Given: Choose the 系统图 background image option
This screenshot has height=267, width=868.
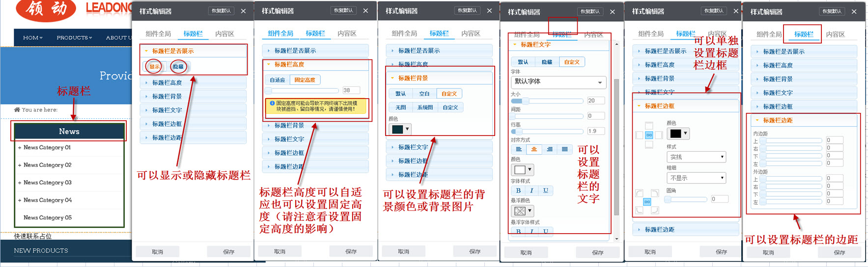Looking at the screenshot, I should [425, 107].
